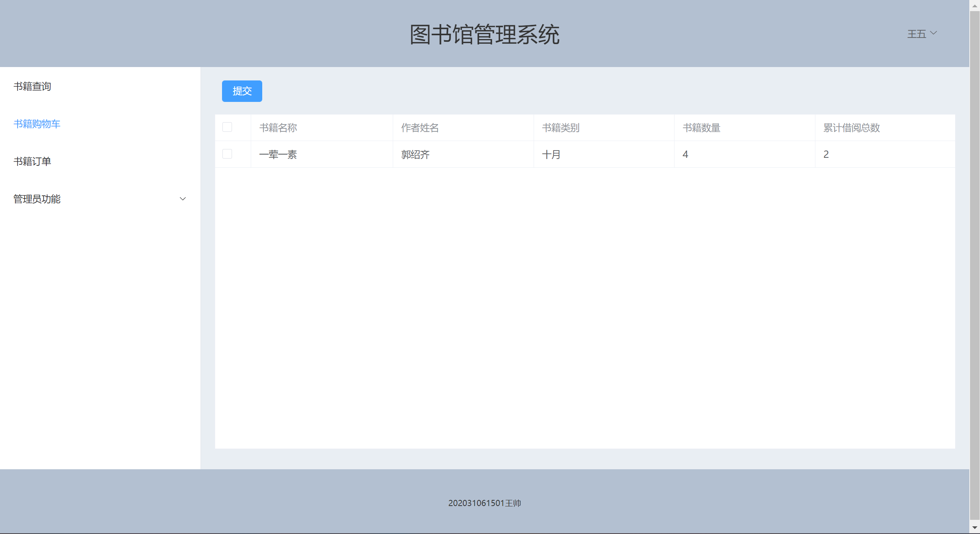Go to 书籍订单 page
This screenshot has width=980, height=534.
tap(33, 161)
